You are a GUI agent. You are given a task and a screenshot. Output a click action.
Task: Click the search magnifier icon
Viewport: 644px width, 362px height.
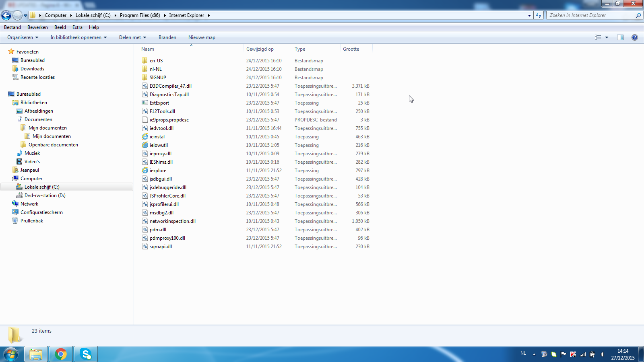[638, 15]
